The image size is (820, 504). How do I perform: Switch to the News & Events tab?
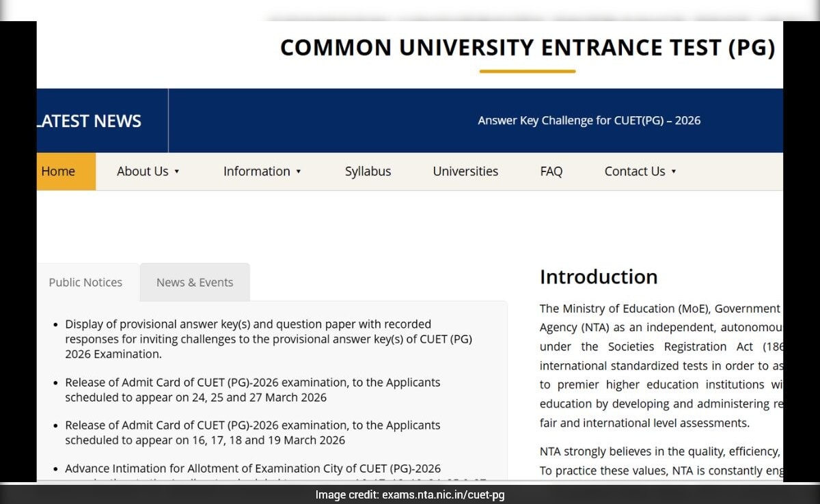pyautogui.click(x=194, y=282)
